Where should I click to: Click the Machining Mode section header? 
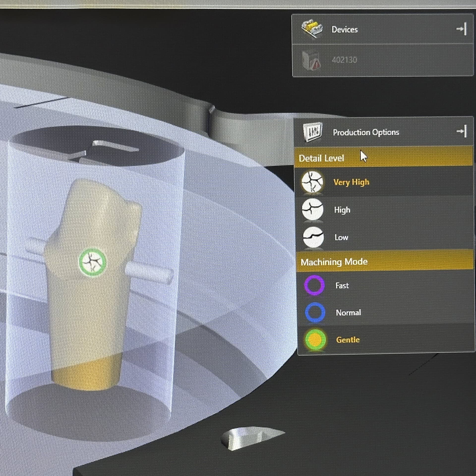[334, 262]
